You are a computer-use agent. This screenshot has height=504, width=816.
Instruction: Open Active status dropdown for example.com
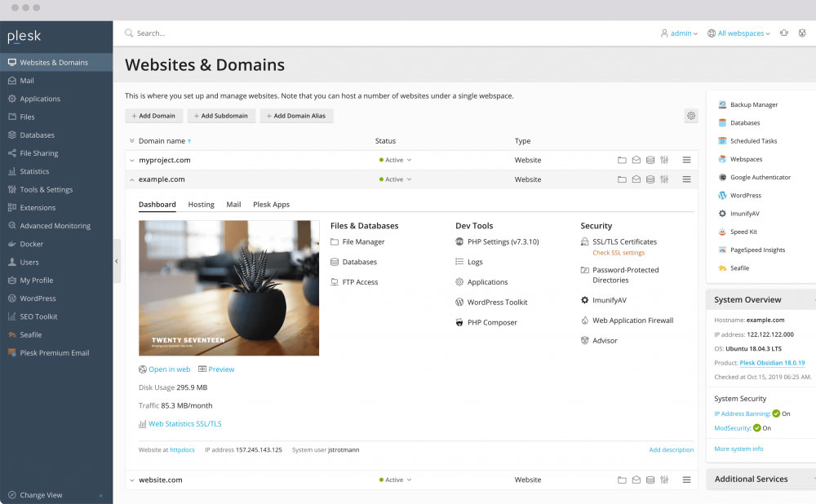tap(396, 179)
